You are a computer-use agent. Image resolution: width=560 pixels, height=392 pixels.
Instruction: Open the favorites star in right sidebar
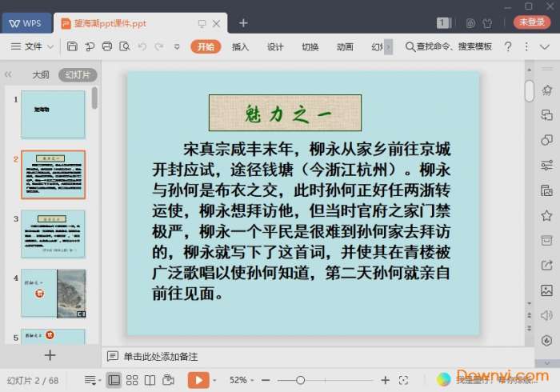546,215
